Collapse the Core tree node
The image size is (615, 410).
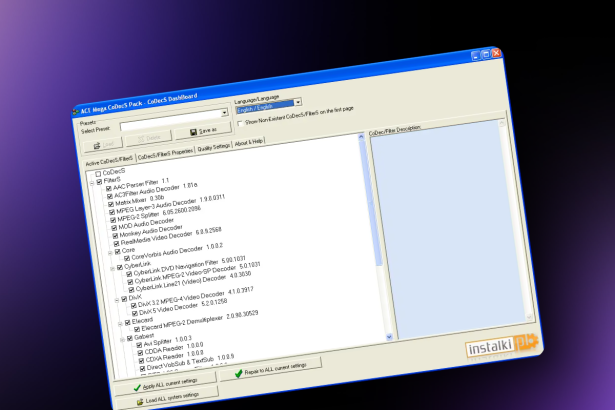pos(110,253)
